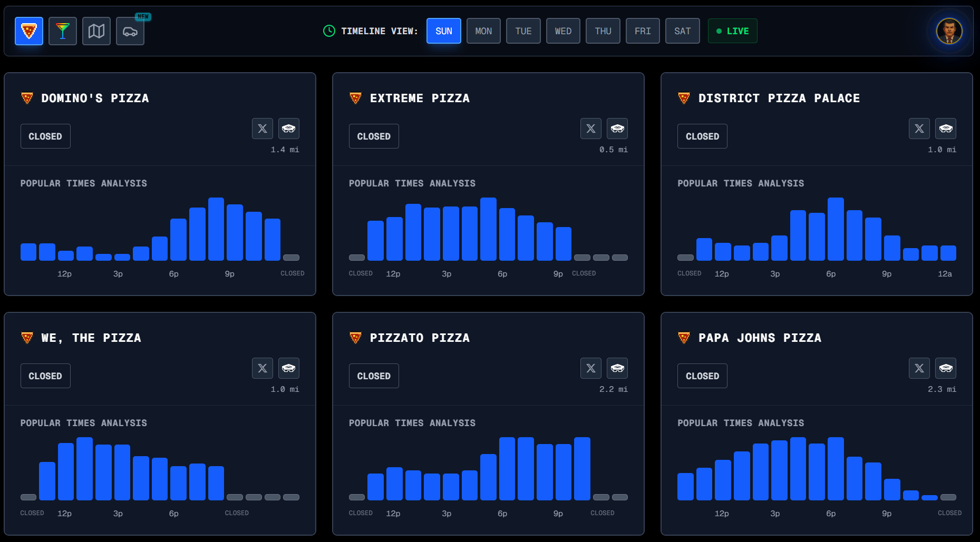Select the pizza category icon

tap(29, 31)
